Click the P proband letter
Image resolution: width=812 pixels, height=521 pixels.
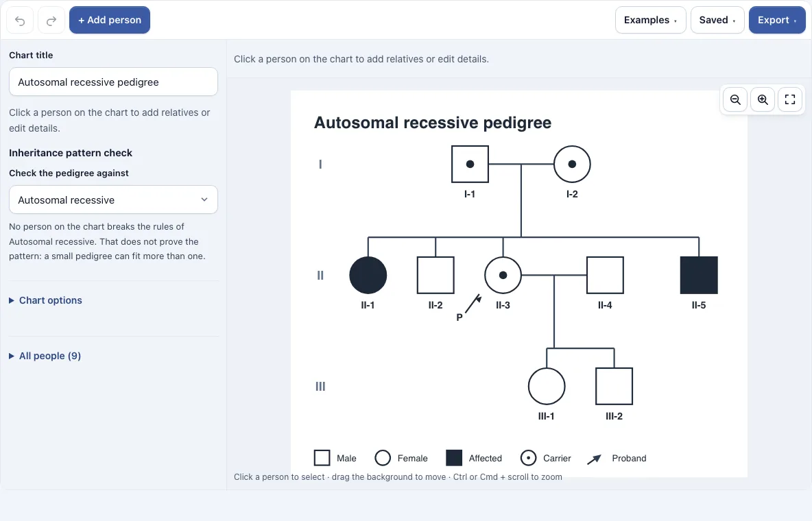(459, 317)
